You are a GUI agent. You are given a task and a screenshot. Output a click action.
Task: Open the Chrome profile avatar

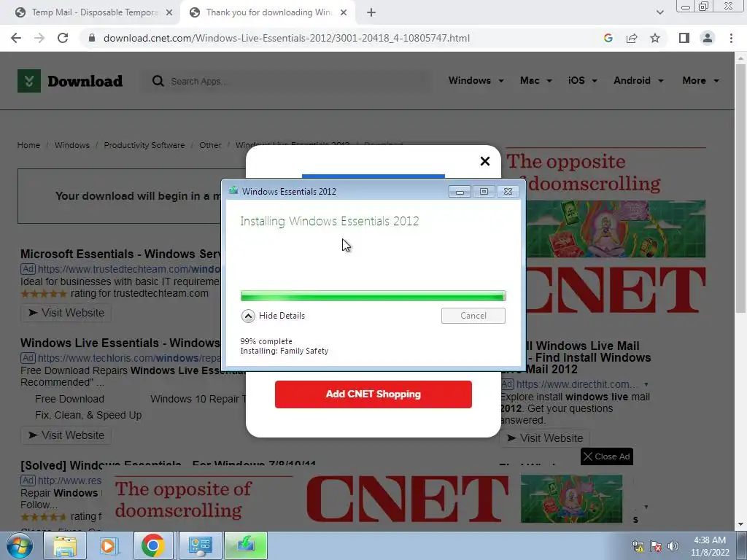pyautogui.click(x=708, y=38)
